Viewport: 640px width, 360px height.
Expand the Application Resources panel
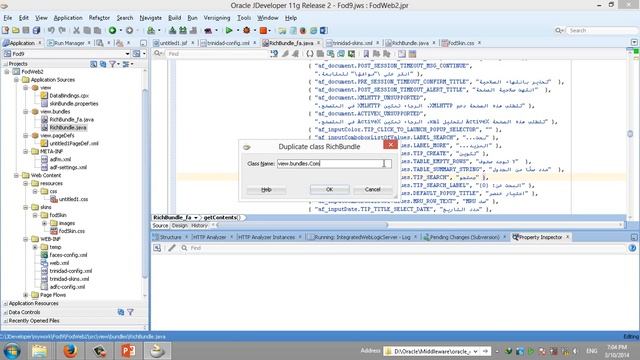pyautogui.click(x=5, y=304)
